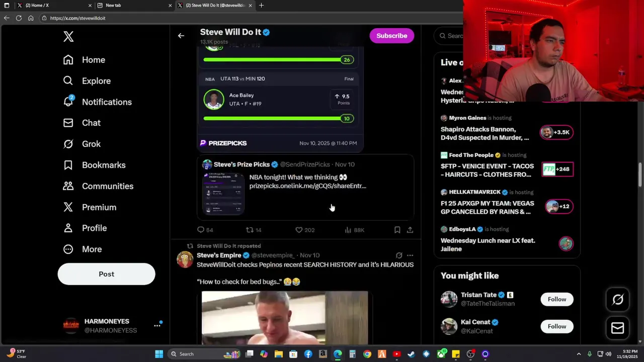
Task: Open a new browser tab with plus
Action: coord(261,6)
